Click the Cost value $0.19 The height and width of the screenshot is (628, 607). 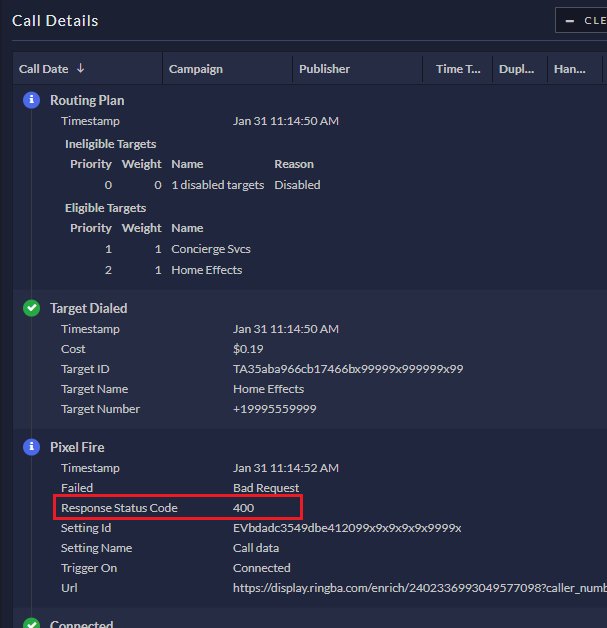point(248,349)
